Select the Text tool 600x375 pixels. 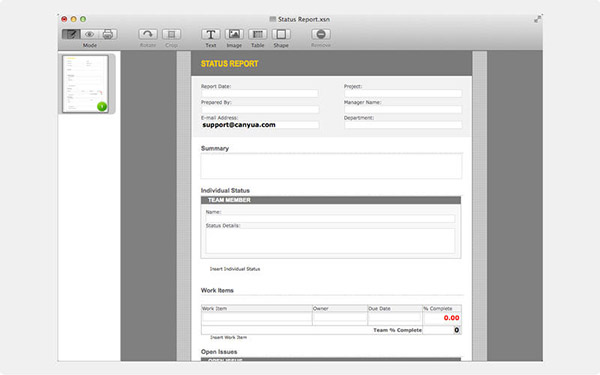210,34
